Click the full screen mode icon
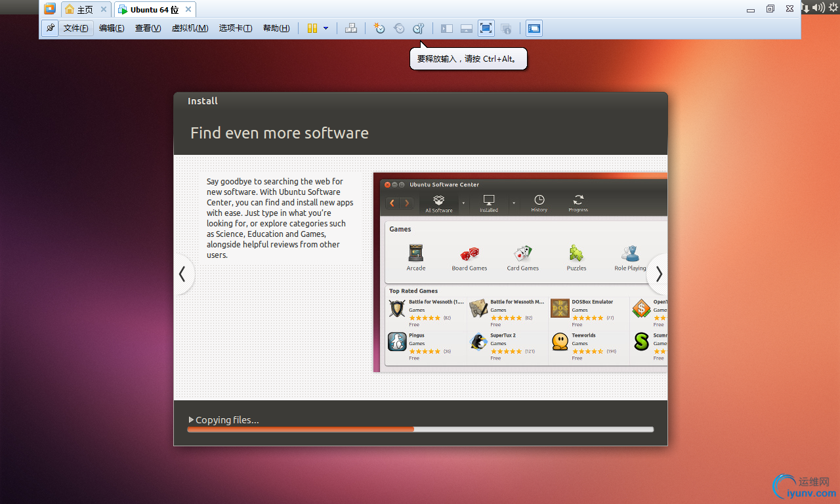 click(486, 28)
